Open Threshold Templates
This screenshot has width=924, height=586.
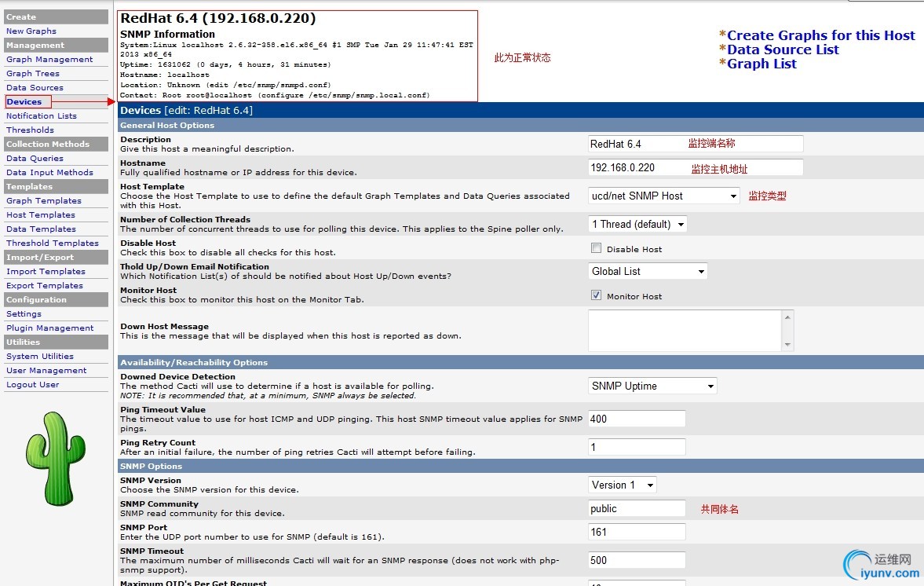(53, 243)
